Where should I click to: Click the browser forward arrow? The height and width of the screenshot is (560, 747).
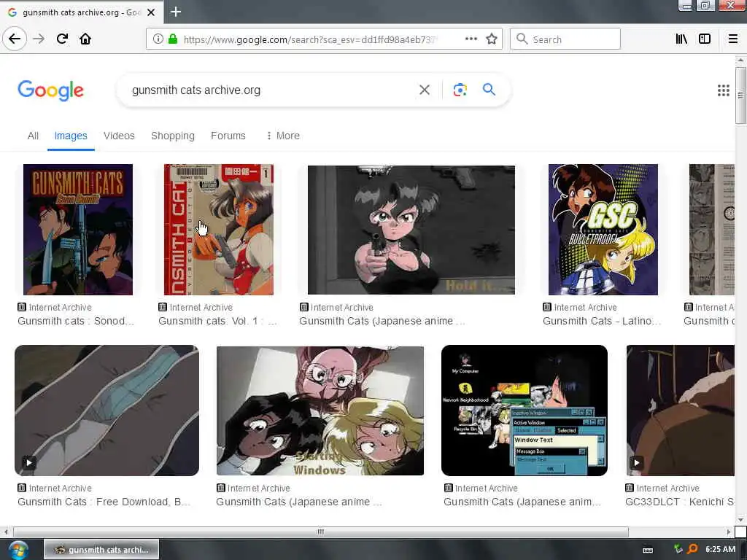pyautogui.click(x=39, y=39)
